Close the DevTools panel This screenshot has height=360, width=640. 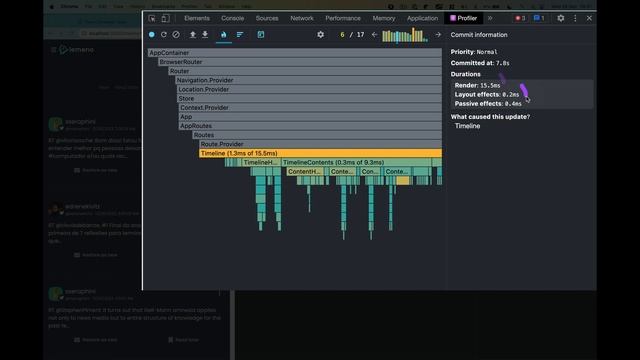tap(589, 18)
